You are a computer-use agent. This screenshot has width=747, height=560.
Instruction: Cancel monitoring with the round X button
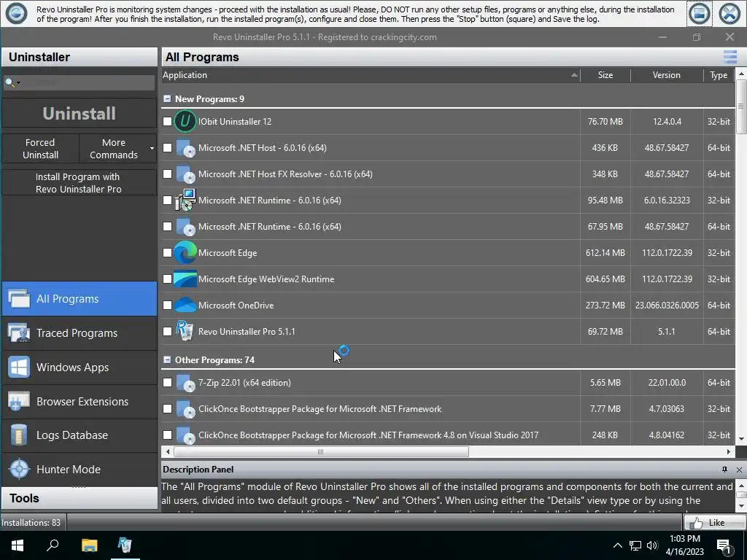click(729, 14)
